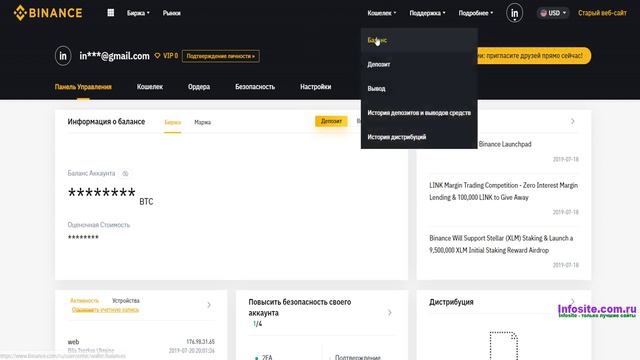Go to Старый веб-сайт link
This screenshot has width=640, height=360.
(602, 13)
